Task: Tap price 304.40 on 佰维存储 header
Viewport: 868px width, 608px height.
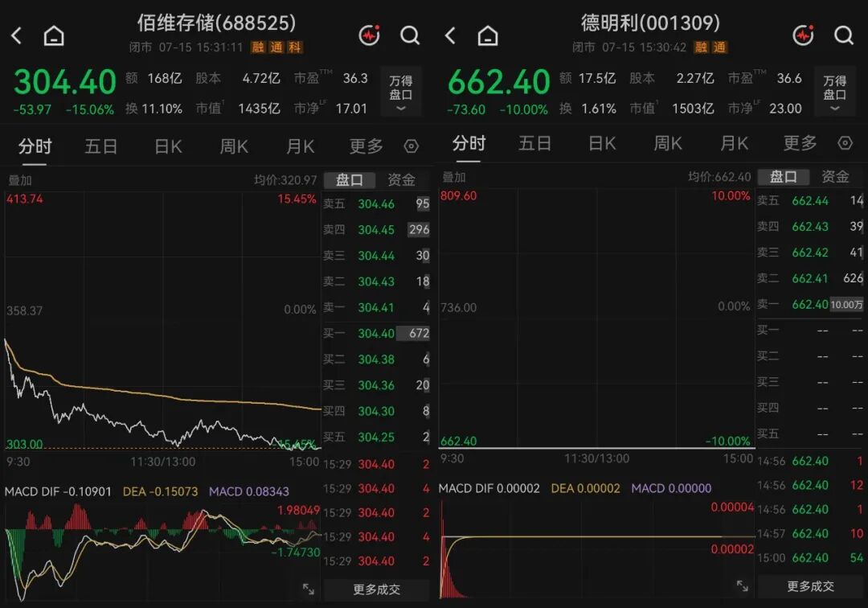Action: tap(65, 82)
